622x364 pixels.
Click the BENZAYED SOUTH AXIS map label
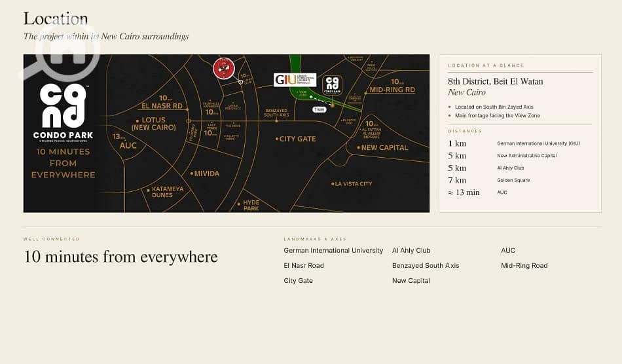tap(276, 113)
